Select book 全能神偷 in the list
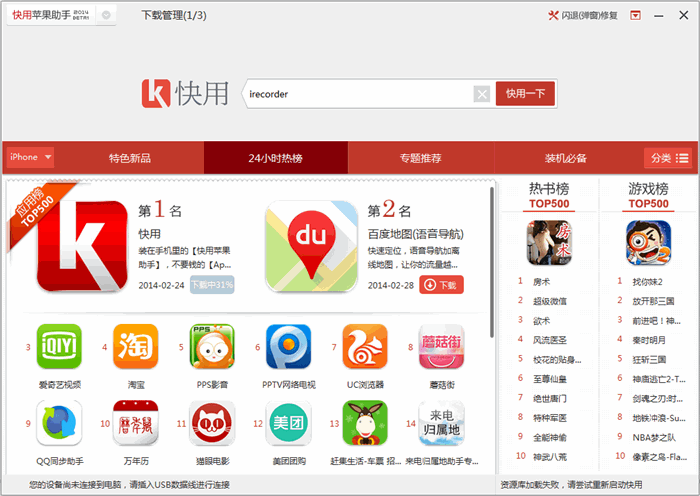The image size is (700, 496). [550, 437]
